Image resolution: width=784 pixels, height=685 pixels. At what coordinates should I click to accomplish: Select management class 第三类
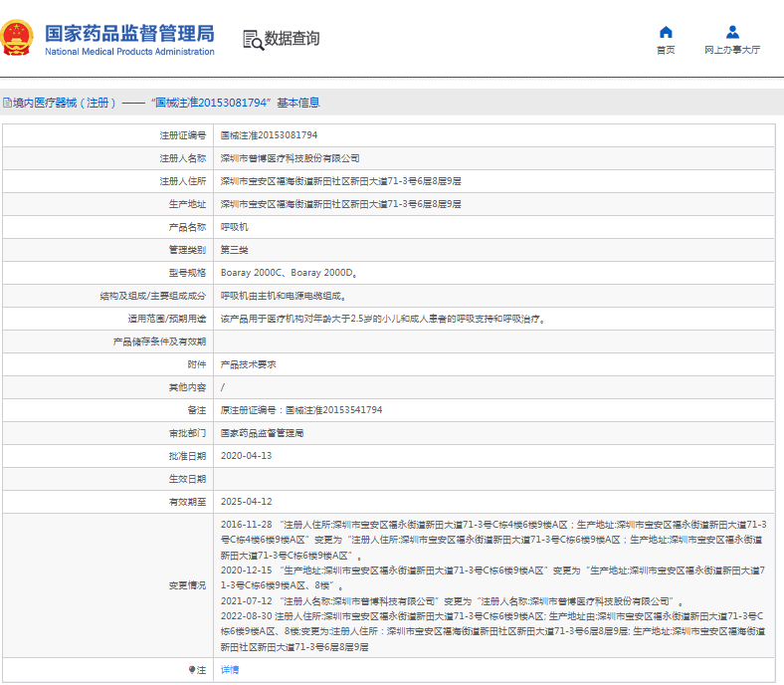point(235,250)
